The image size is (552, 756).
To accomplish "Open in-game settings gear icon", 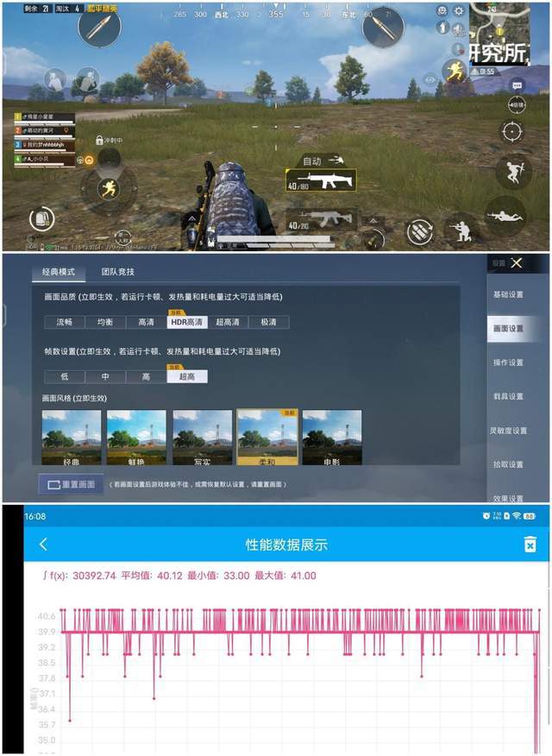I will pyautogui.click(x=459, y=10).
